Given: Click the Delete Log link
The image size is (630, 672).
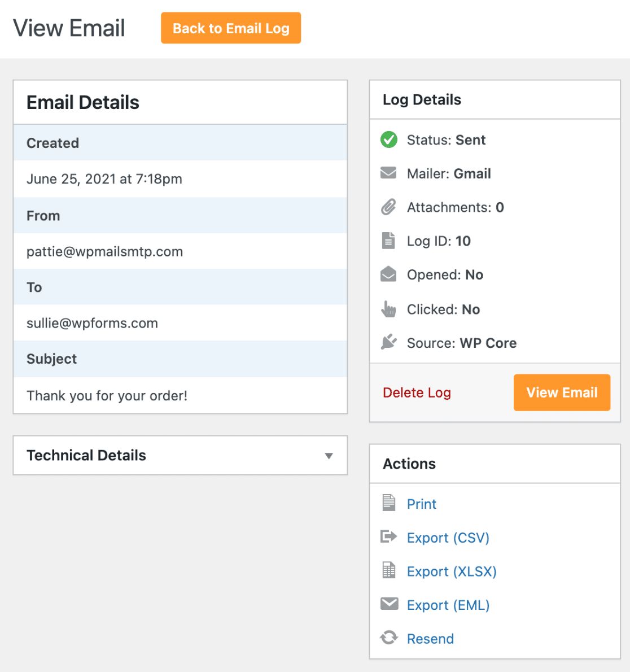Looking at the screenshot, I should (x=417, y=392).
